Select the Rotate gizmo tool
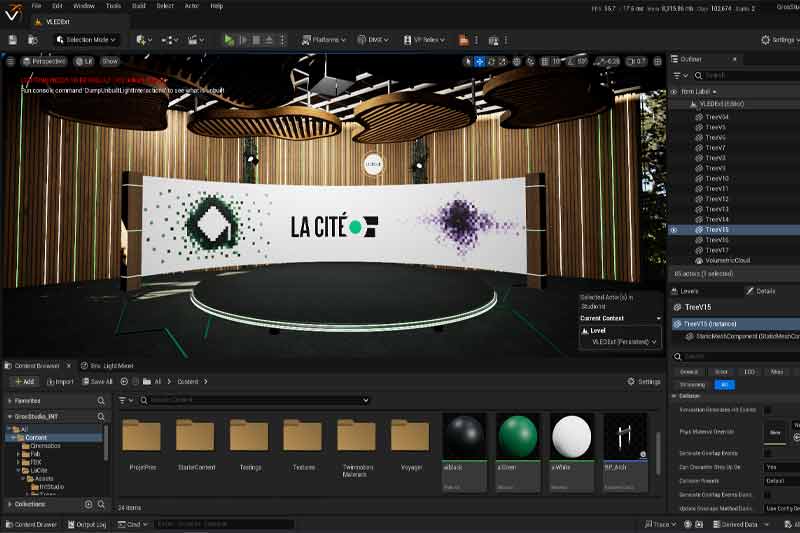The height and width of the screenshot is (533, 800). pos(491,61)
